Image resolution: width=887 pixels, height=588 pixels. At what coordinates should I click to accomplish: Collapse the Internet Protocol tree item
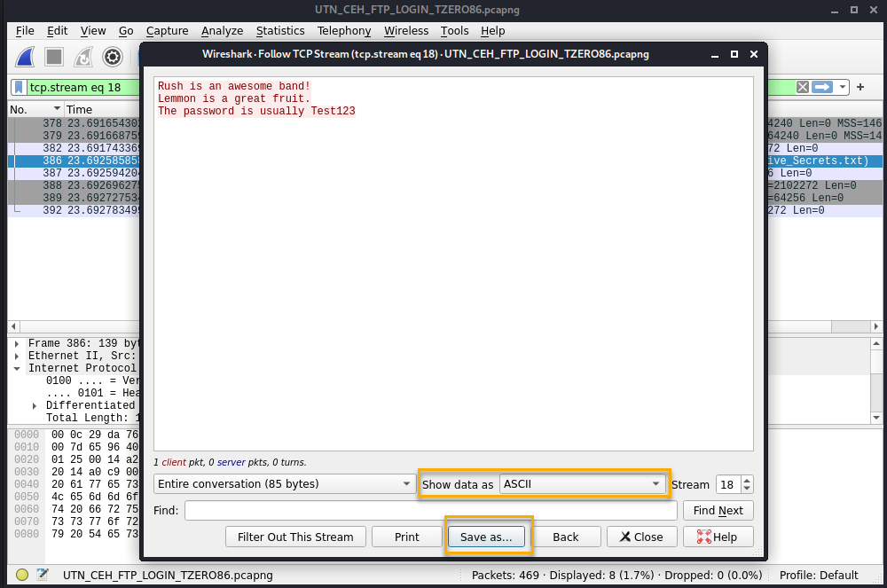tap(17, 369)
